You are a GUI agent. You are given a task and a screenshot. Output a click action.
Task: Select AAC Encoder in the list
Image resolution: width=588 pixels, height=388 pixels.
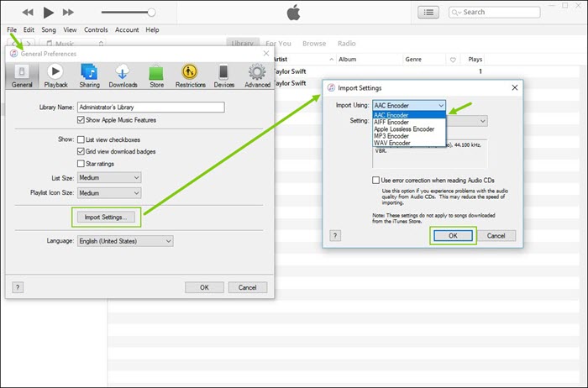[x=409, y=115]
